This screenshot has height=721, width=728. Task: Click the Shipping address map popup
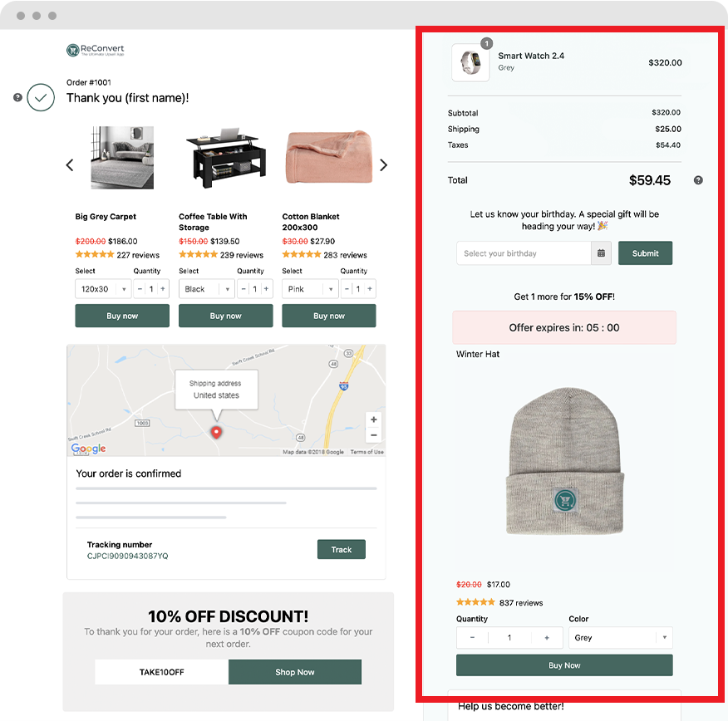(216, 390)
